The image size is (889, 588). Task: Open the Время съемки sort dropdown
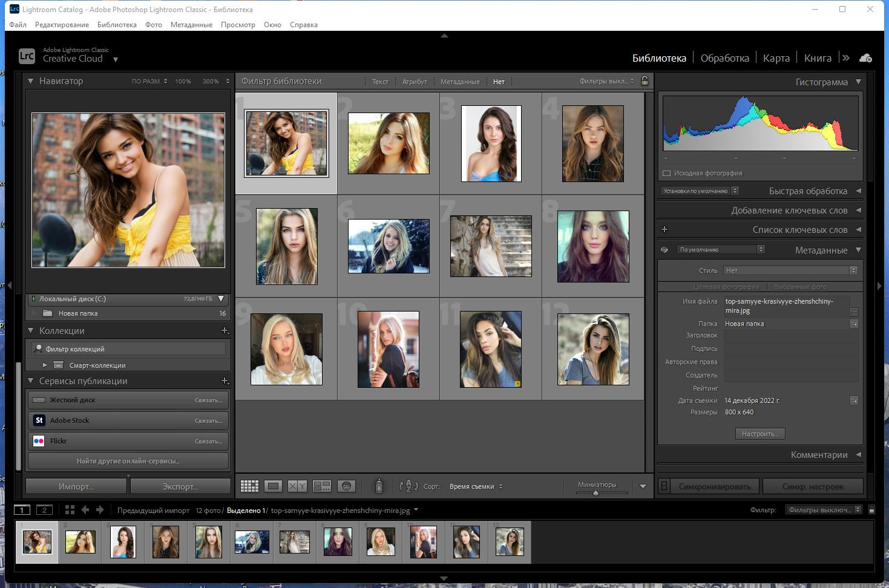tap(476, 486)
